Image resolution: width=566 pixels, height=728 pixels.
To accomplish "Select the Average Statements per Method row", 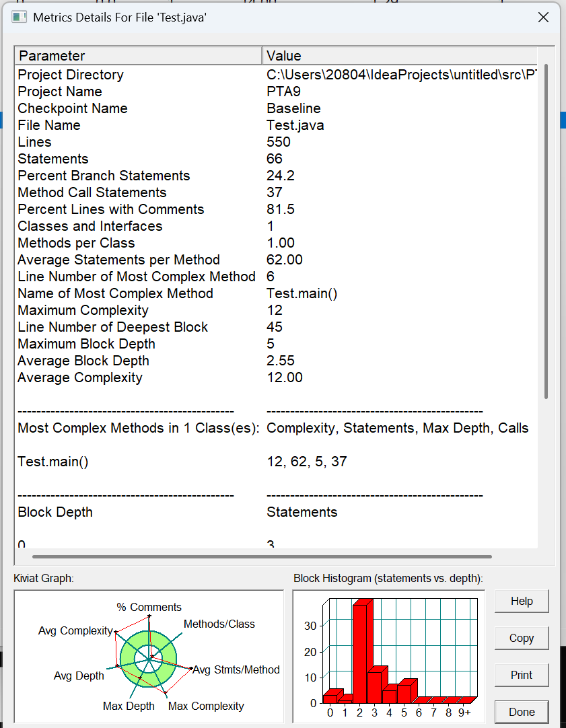I will pyautogui.click(x=276, y=260).
